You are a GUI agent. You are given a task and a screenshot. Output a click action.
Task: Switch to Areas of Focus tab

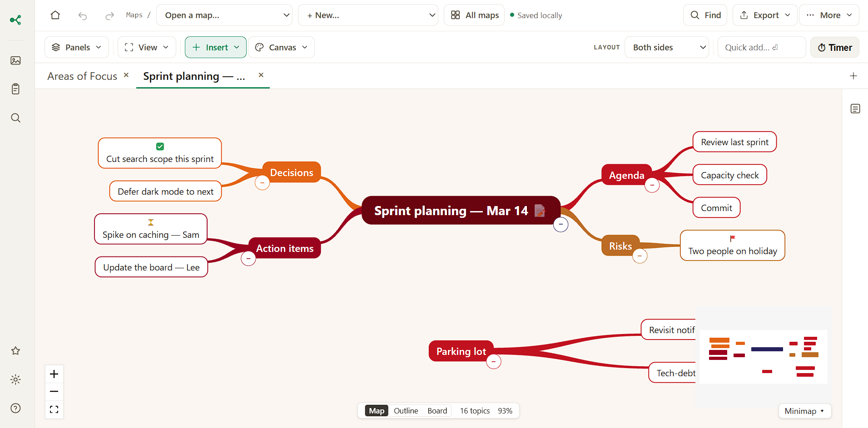click(x=82, y=76)
